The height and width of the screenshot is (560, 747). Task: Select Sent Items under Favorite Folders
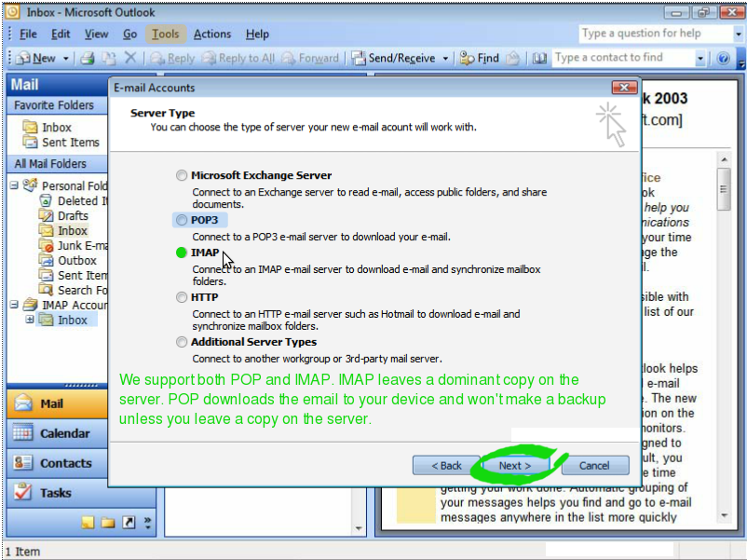pos(61,142)
